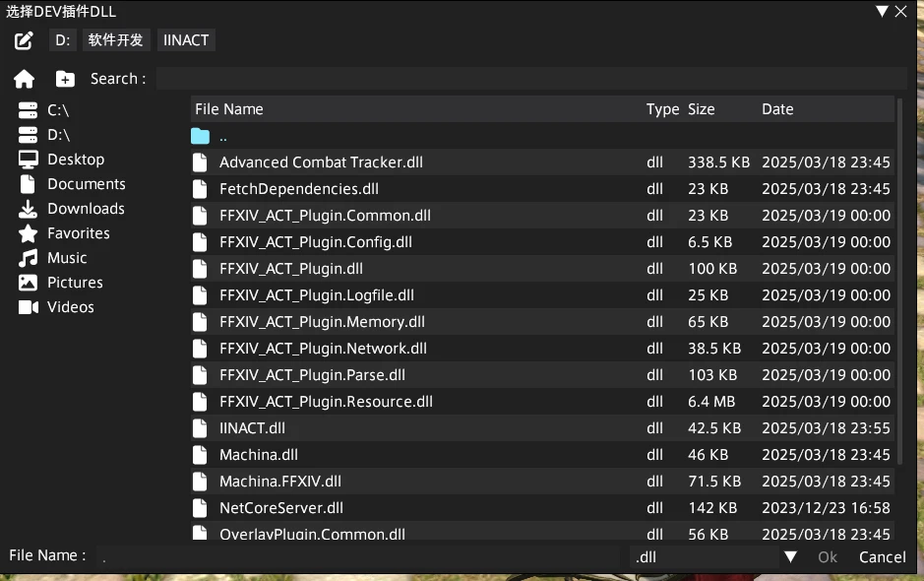Click the .dll file extension filter box

pos(703,557)
